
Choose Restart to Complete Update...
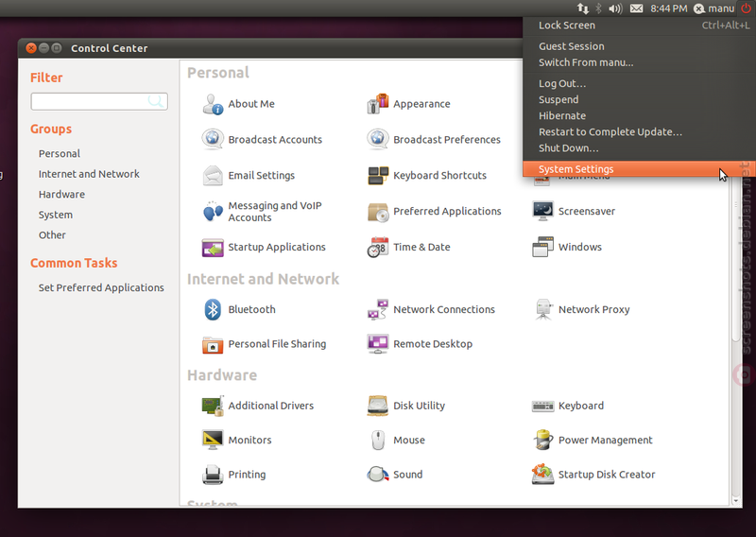pos(639,132)
